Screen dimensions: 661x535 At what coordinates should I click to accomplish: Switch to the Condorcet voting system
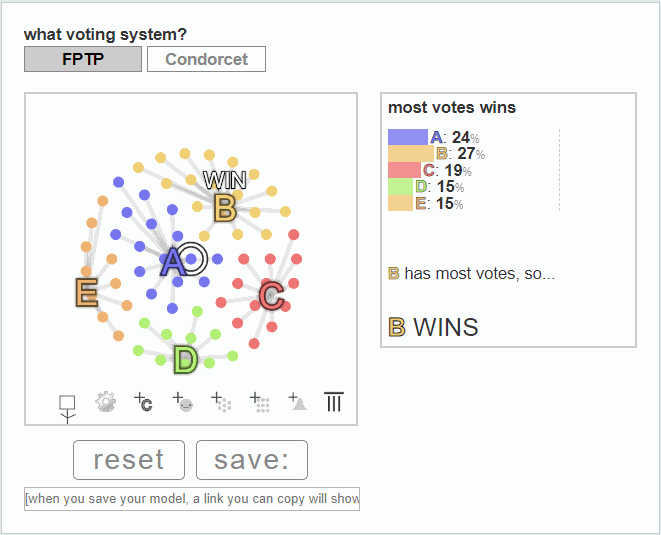[x=207, y=59]
